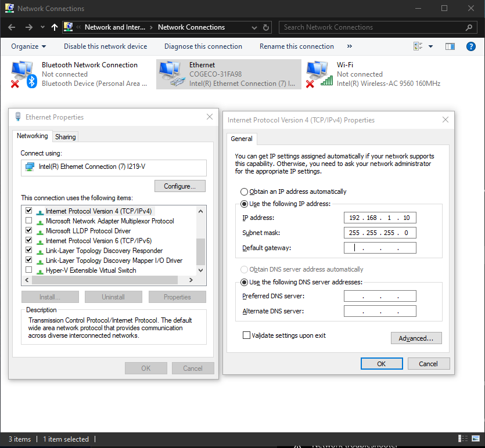
Task: Click the back navigation arrow
Action: 11,27
